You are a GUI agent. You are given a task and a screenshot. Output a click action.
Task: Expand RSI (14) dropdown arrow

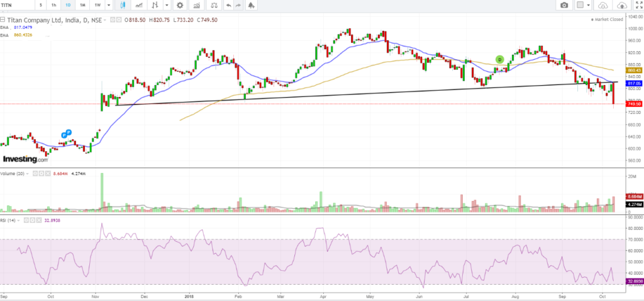point(19,221)
